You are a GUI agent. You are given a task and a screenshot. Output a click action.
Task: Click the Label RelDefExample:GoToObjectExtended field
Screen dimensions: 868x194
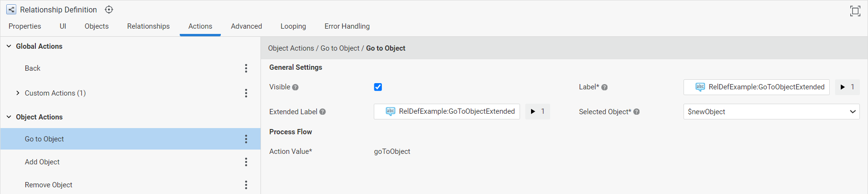click(x=757, y=87)
